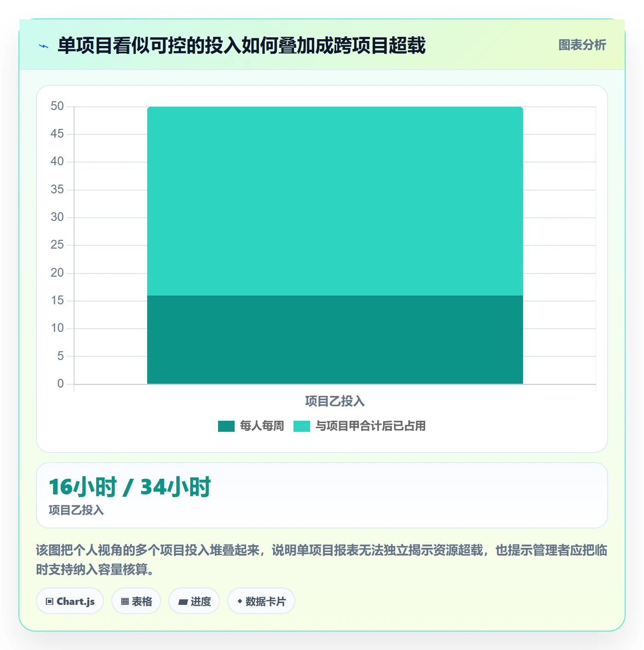The width and height of the screenshot is (644, 650).
Task: Select the Chart.js tag chip
Action: (70, 601)
